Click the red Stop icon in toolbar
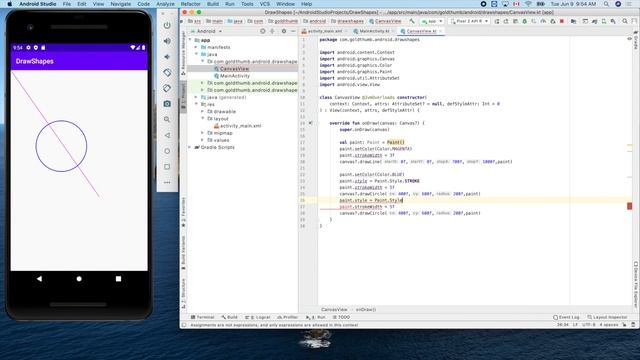The image size is (640, 360). pyautogui.click(x=562, y=21)
